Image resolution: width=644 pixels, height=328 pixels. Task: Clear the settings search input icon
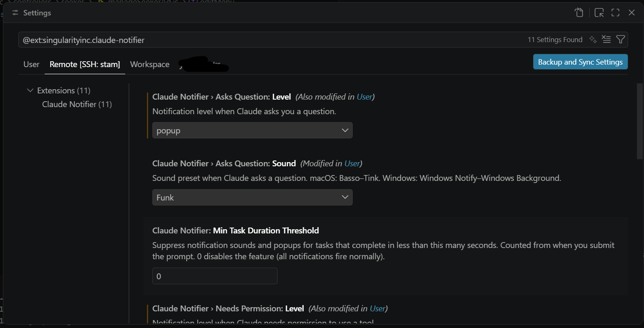(x=606, y=40)
